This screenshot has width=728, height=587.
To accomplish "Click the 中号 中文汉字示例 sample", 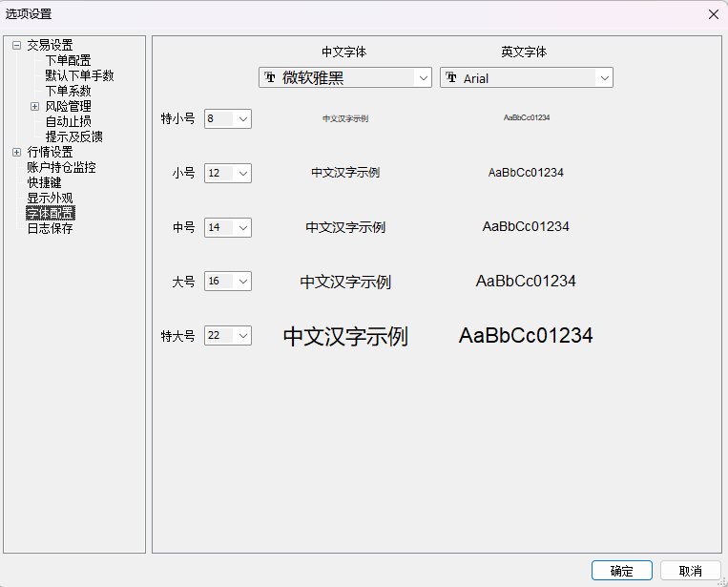I will 345,227.
